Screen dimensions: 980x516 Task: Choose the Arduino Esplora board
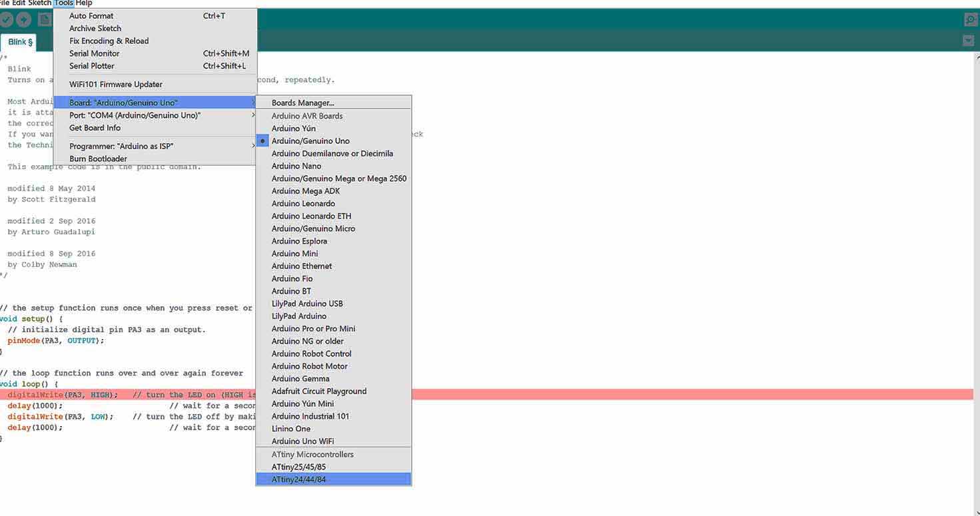pyautogui.click(x=334, y=242)
